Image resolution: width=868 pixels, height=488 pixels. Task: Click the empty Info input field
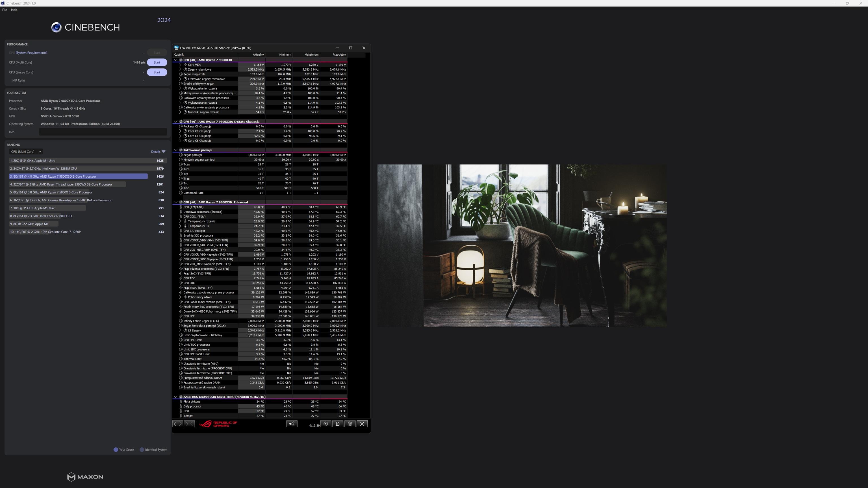pos(103,132)
